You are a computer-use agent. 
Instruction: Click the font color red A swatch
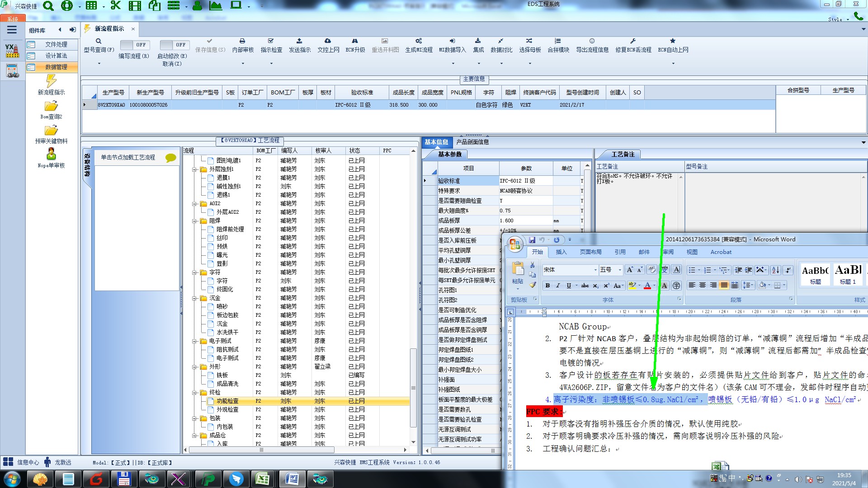647,286
